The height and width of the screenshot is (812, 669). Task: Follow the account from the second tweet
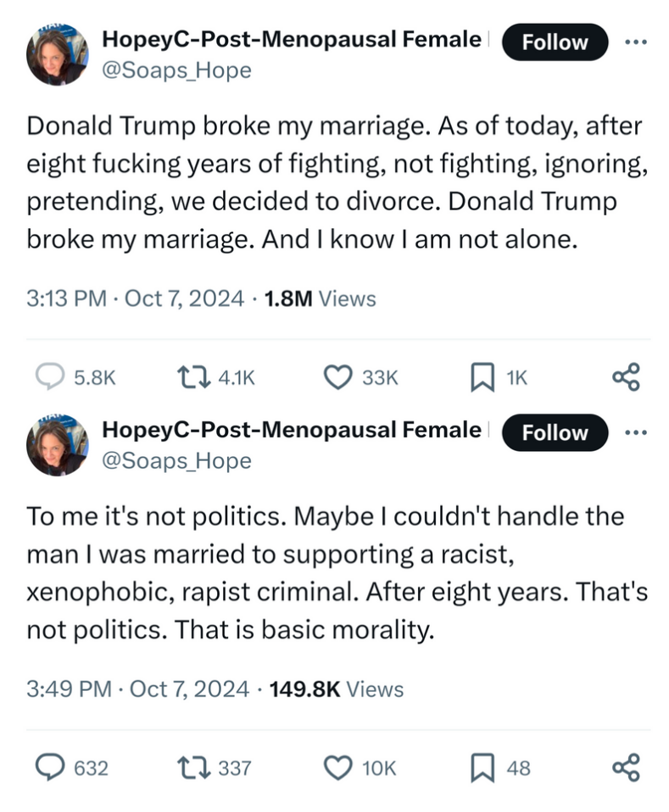coord(555,432)
